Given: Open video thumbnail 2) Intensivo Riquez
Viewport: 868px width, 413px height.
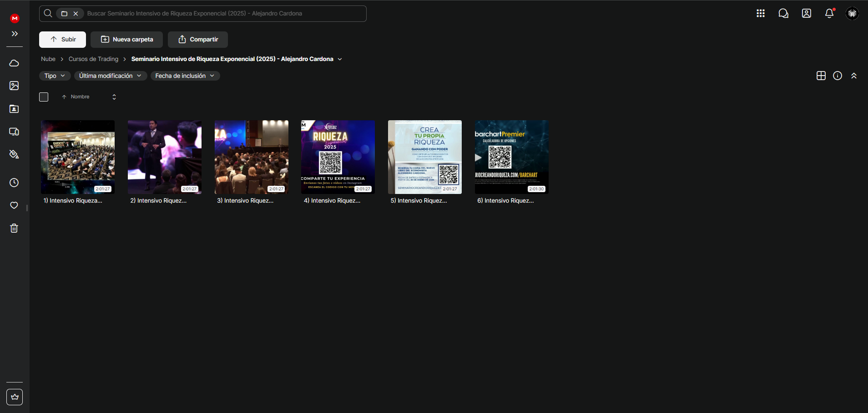Looking at the screenshot, I should [165, 157].
